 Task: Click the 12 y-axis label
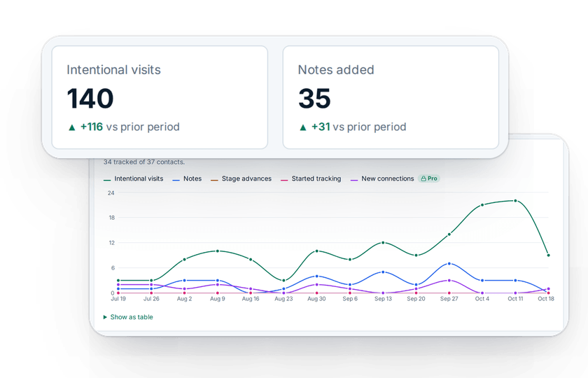coord(111,243)
